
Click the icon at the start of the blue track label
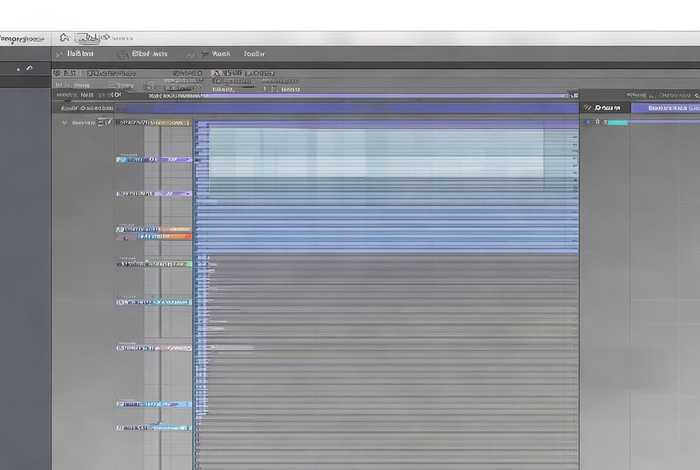point(120,159)
